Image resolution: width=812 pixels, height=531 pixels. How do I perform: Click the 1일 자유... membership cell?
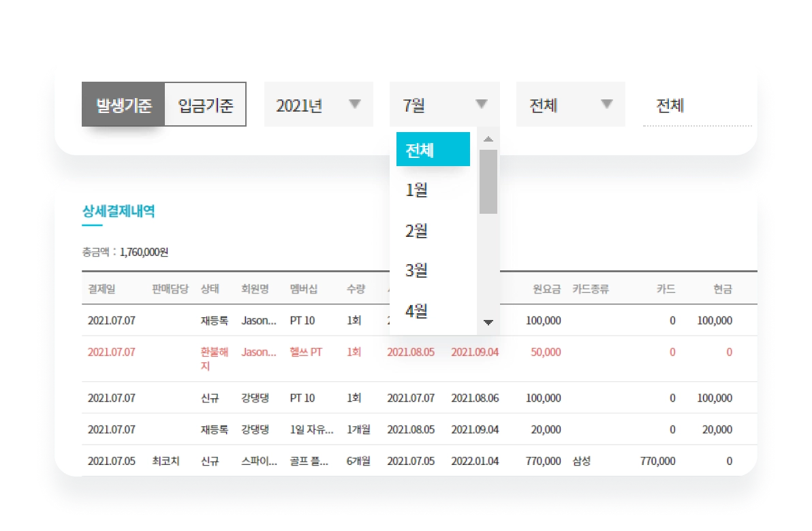click(x=312, y=429)
